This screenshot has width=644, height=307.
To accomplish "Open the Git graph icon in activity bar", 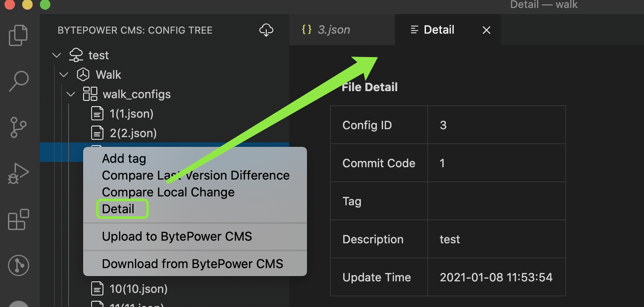I will click(19, 266).
